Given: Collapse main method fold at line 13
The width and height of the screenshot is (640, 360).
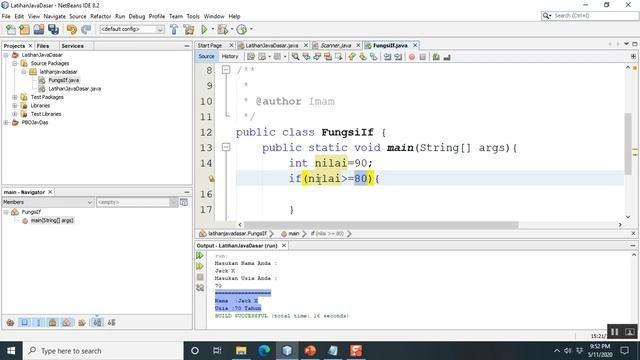Looking at the screenshot, I should click(x=226, y=147).
